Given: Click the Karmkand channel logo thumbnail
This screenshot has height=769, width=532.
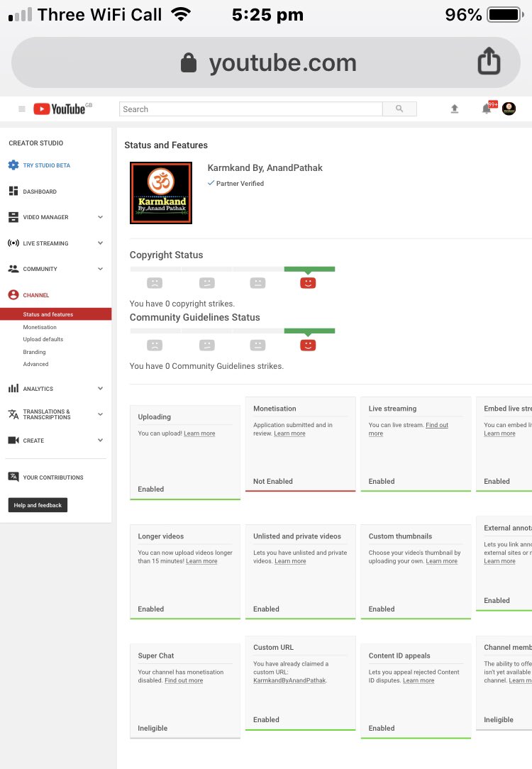Looking at the screenshot, I should click(161, 193).
